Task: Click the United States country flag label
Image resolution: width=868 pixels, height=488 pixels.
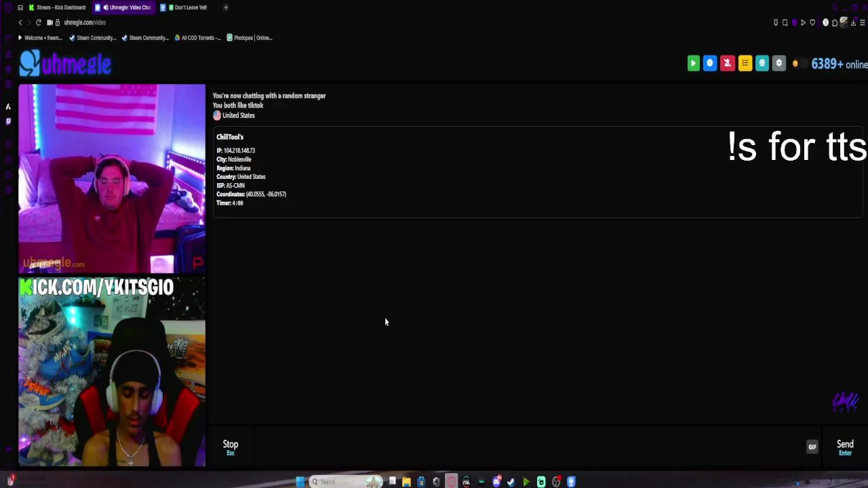Action: pos(234,115)
